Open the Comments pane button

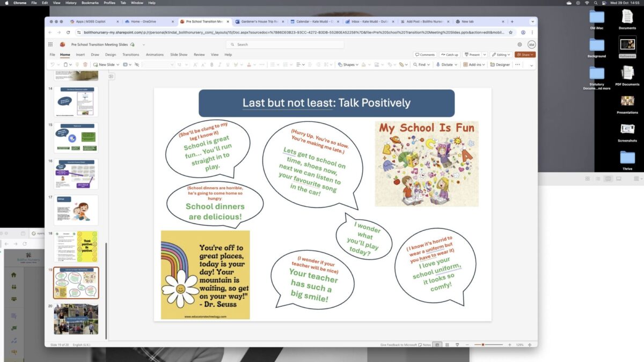pos(425,55)
